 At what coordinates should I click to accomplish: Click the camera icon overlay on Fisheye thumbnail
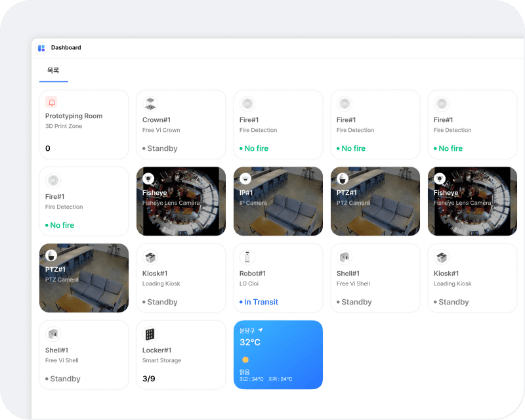[147, 178]
